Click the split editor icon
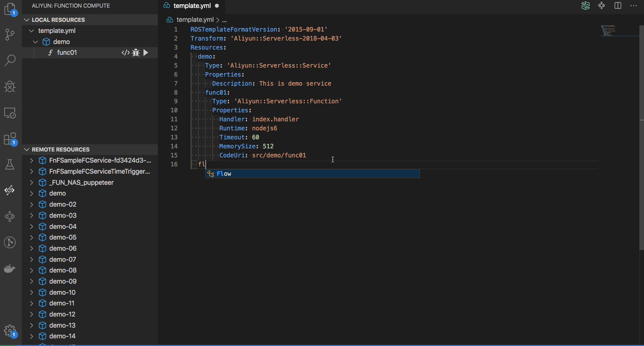 [618, 6]
